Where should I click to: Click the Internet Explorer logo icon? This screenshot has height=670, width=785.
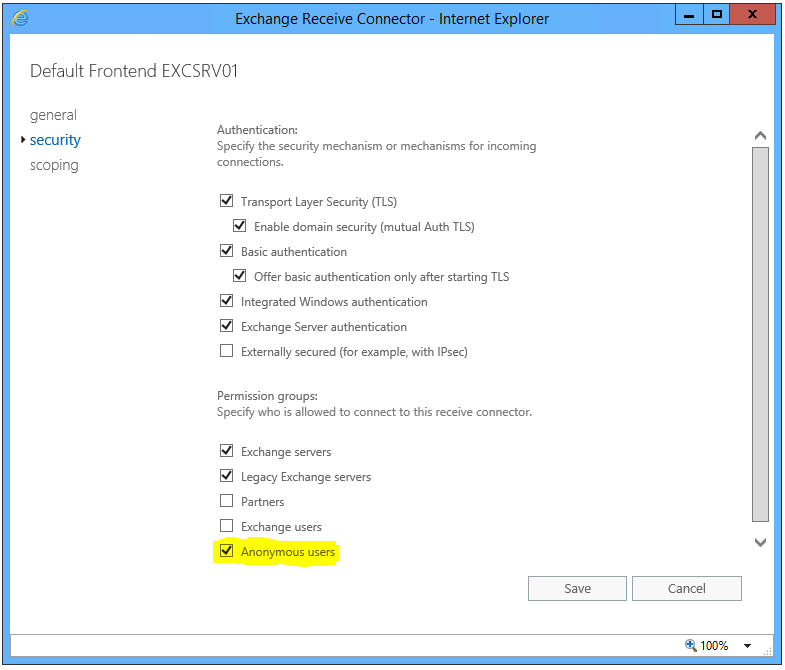click(20, 19)
